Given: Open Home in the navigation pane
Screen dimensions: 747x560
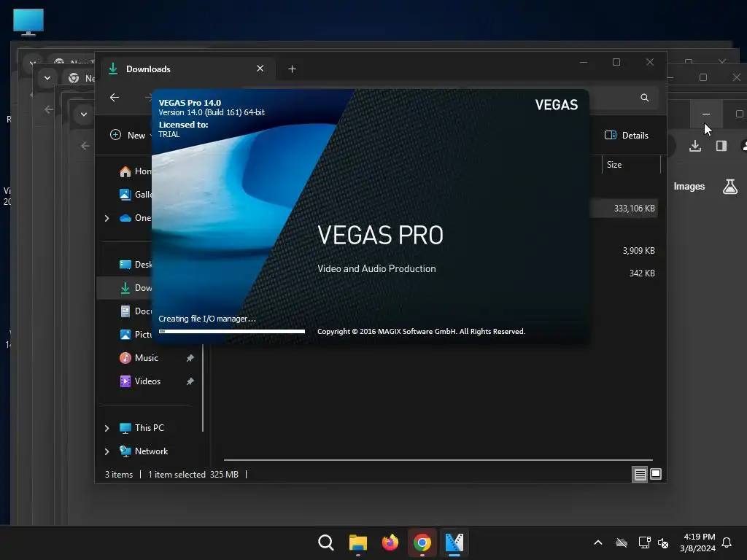Looking at the screenshot, I should [x=135, y=171].
